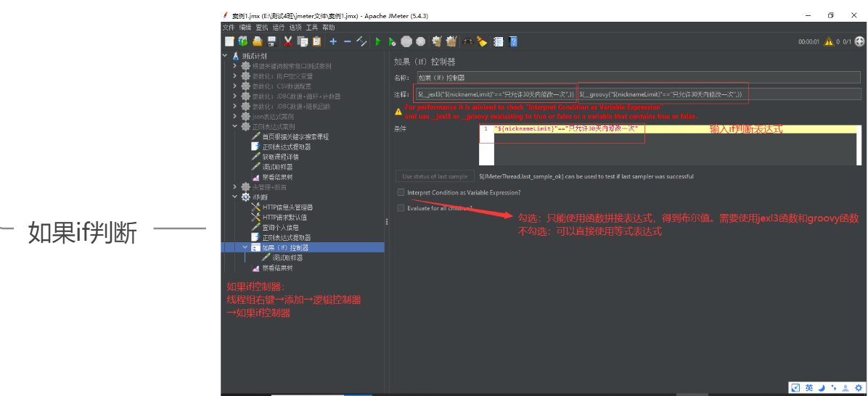This screenshot has height=396, width=868.
Task: Click the 英 input method indicator
Action: click(x=809, y=387)
